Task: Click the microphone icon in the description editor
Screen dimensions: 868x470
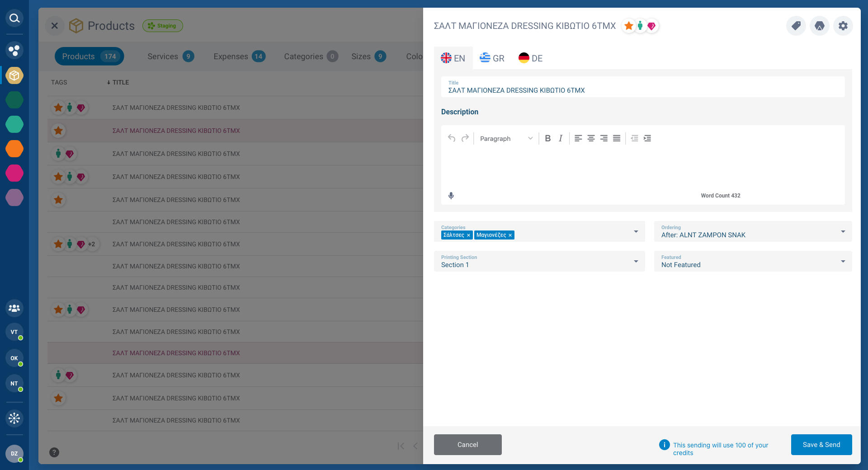Action: (x=451, y=196)
